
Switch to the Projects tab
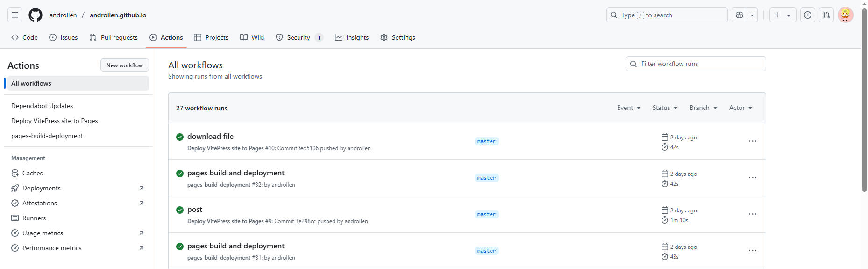point(211,37)
